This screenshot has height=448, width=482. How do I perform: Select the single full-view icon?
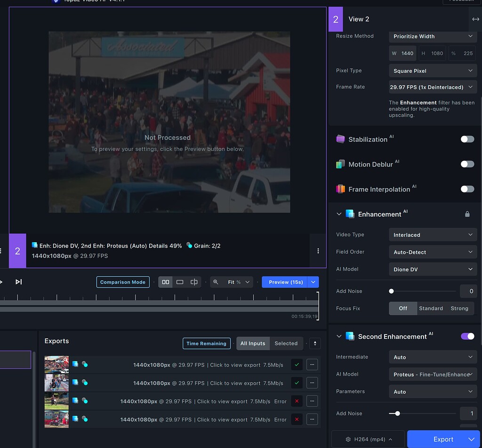(179, 281)
